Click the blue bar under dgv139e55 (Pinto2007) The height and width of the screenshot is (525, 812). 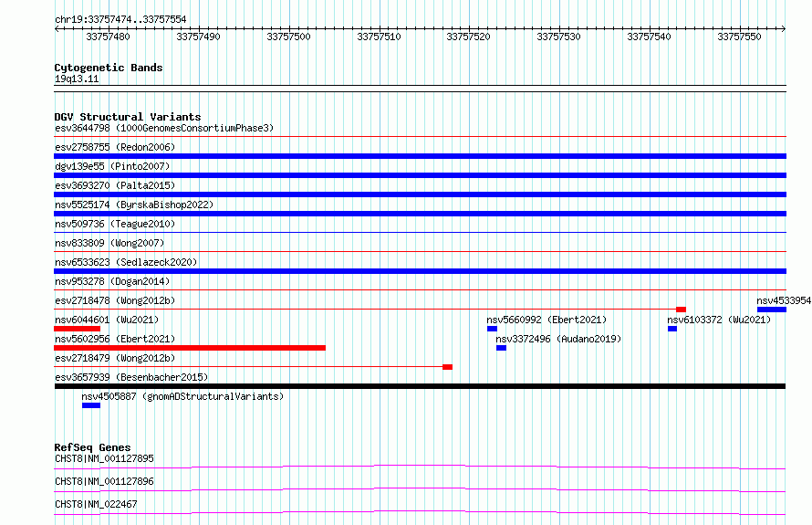click(x=420, y=175)
